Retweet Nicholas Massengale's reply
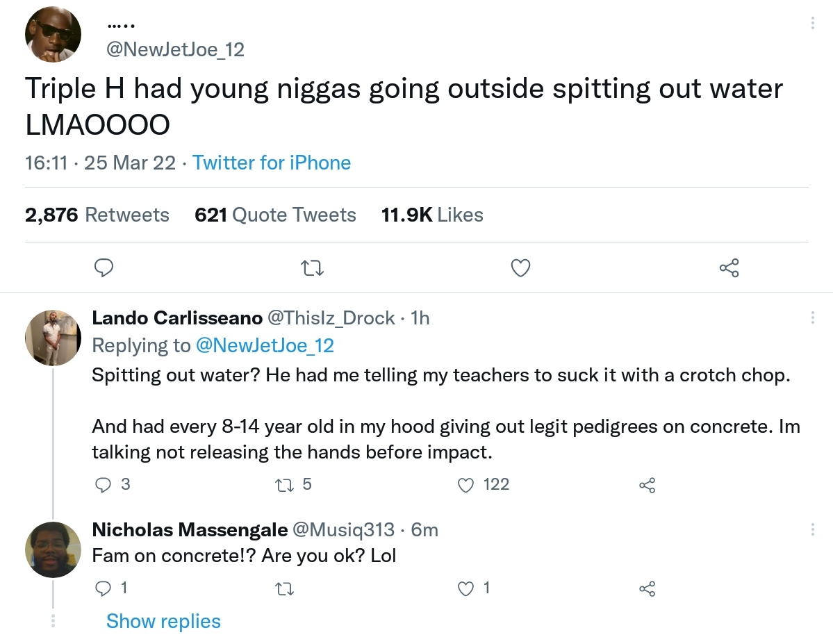 (x=285, y=589)
